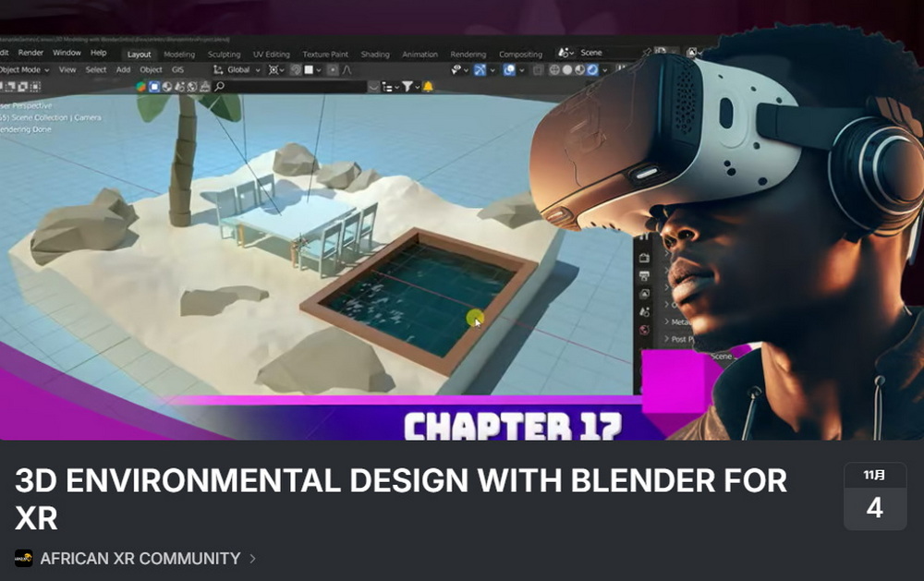Select rendered viewport shading

pyautogui.click(x=592, y=70)
